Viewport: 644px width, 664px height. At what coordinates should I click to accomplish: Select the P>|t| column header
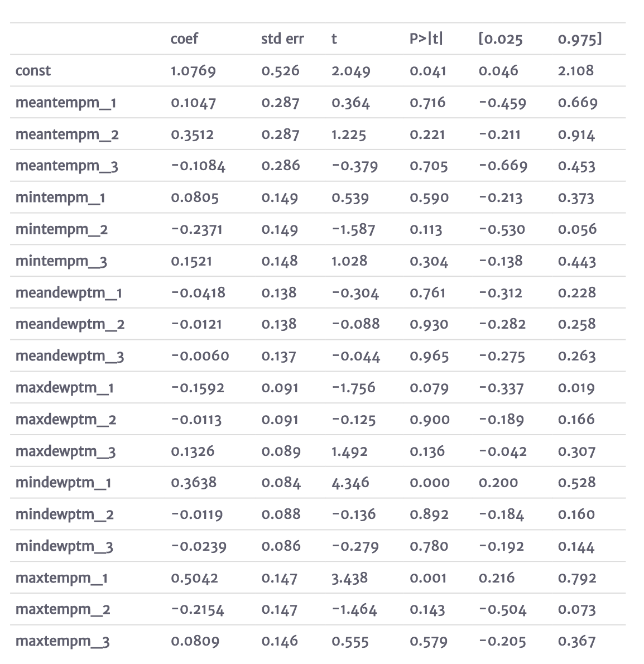pos(426,39)
